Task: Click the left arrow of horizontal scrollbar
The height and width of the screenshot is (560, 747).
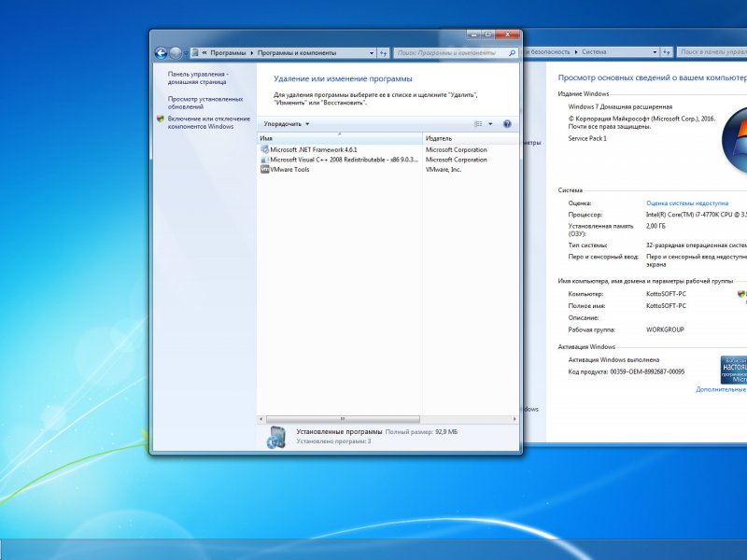Action: click(x=261, y=419)
